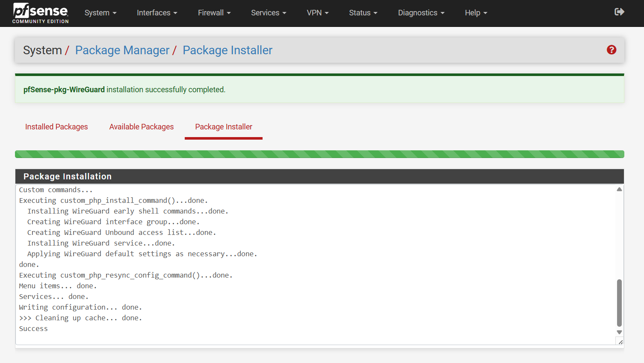
Task: Open the Status menu
Action: pyautogui.click(x=363, y=13)
